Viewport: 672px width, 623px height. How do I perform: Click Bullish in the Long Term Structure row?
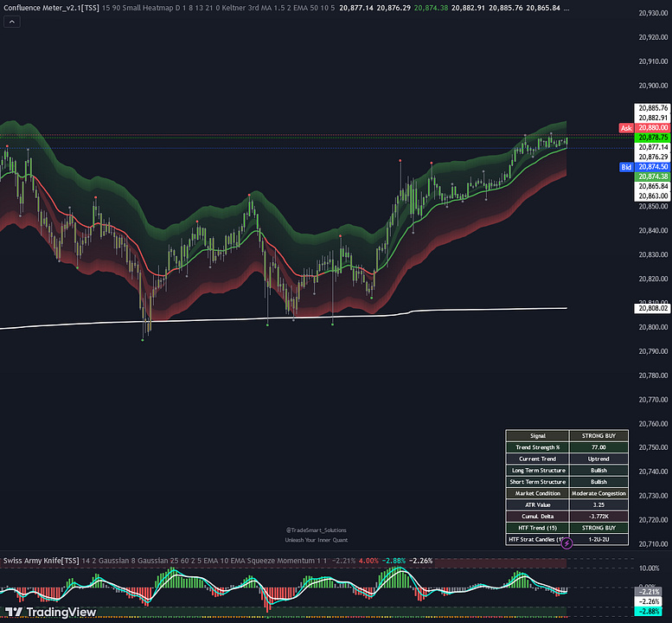[598, 471]
